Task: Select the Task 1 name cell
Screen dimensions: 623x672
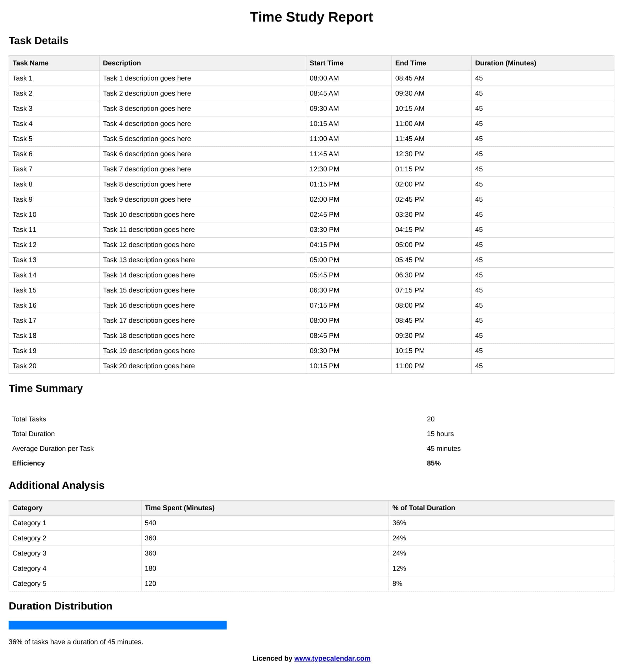Action: [x=22, y=78]
